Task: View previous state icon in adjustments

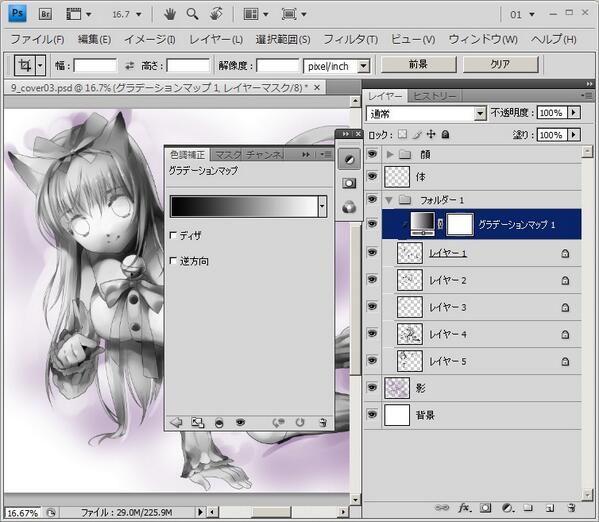Action: [278, 422]
